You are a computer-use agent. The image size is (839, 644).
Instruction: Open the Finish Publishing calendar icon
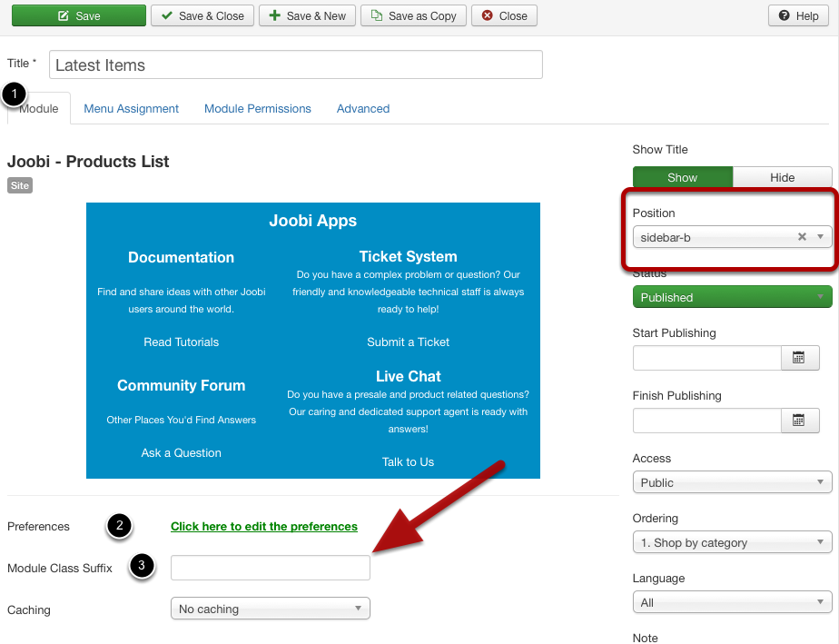pyautogui.click(x=799, y=421)
